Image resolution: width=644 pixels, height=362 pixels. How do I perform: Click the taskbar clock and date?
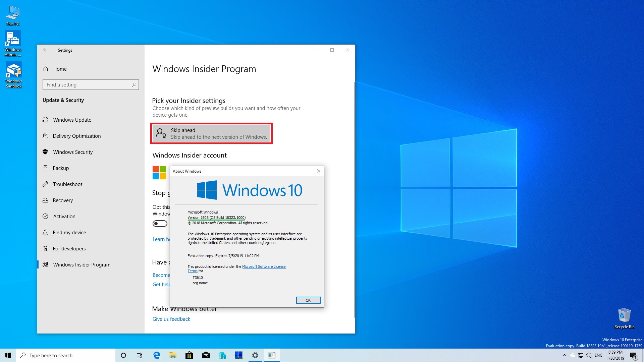pyautogui.click(x=615, y=355)
